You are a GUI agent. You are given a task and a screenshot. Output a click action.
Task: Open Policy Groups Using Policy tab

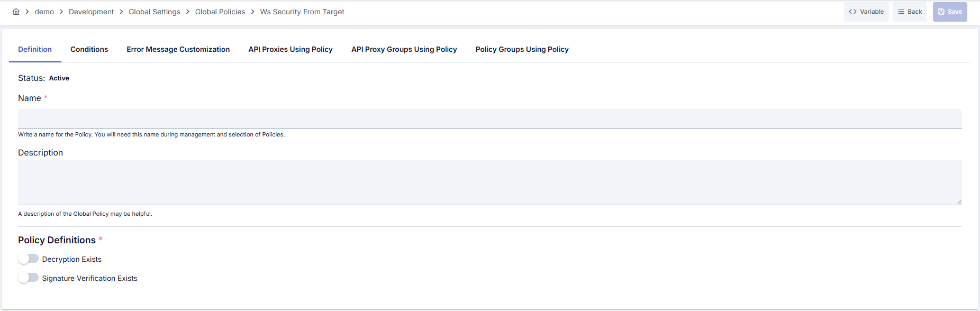[522, 49]
